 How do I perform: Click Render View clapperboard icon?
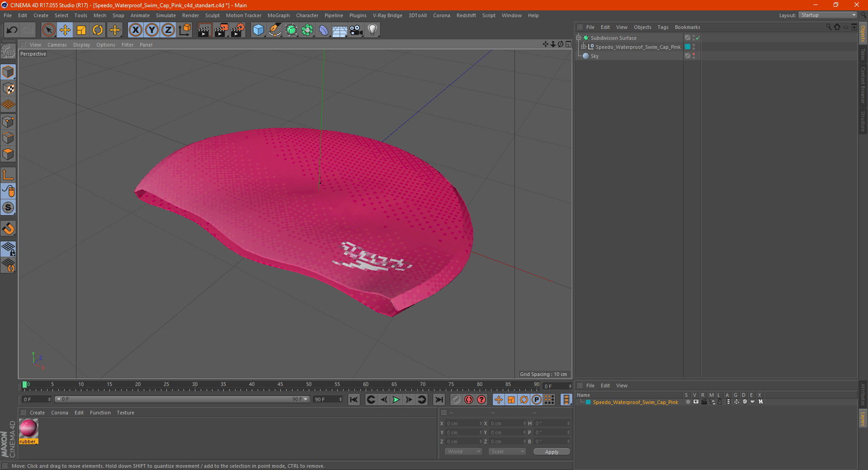(x=204, y=30)
